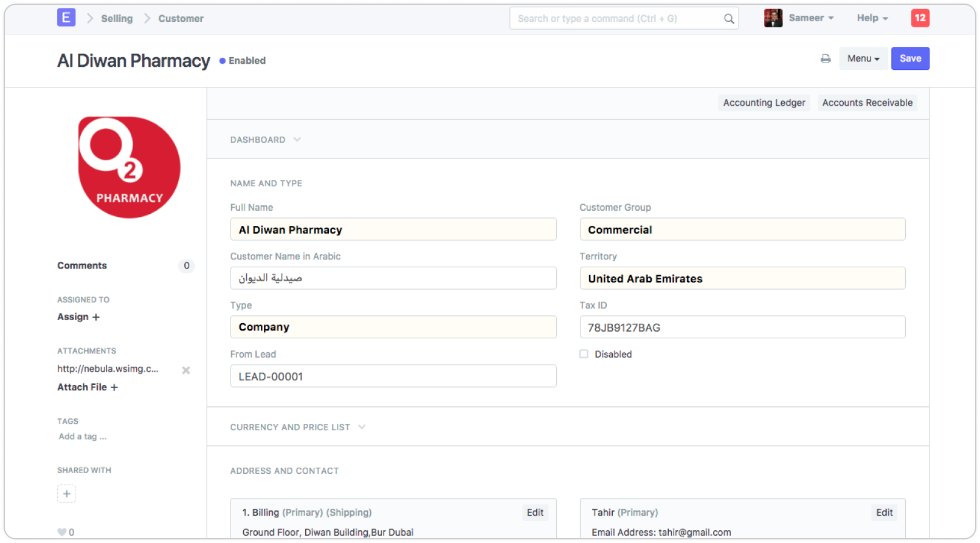Edit the Billing address
This screenshot has height=543, width=980.
(535, 513)
